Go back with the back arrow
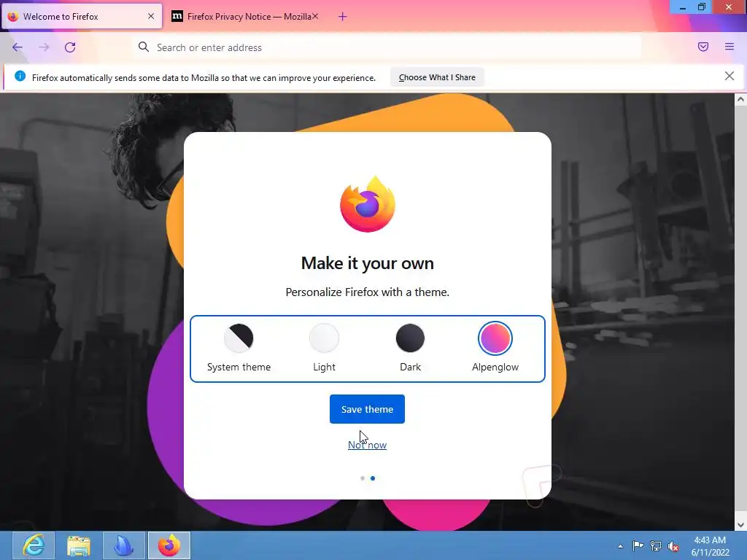The height and width of the screenshot is (560, 747). pyautogui.click(x=18, y=47)
